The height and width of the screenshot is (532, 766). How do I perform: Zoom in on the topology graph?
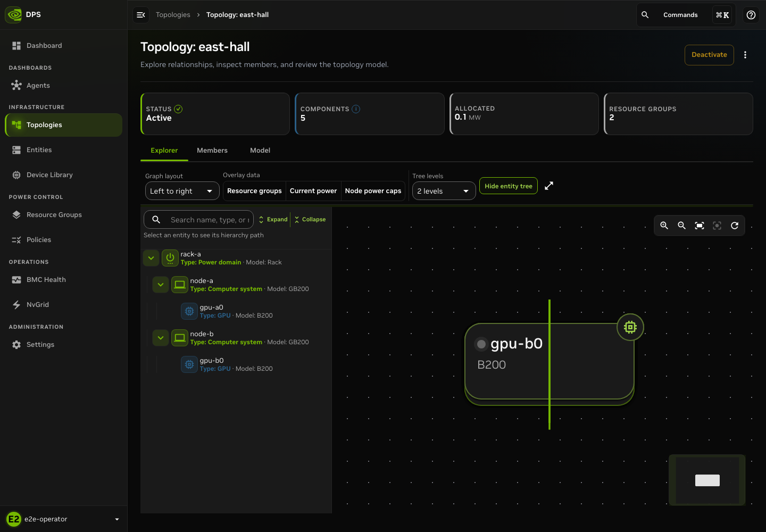(664, 226)
